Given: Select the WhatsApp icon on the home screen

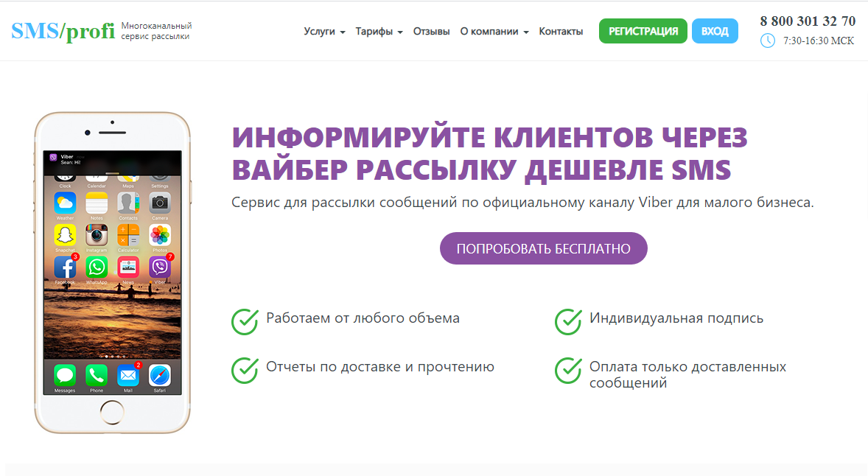Looking at the screenshot, I should [96, 267].
